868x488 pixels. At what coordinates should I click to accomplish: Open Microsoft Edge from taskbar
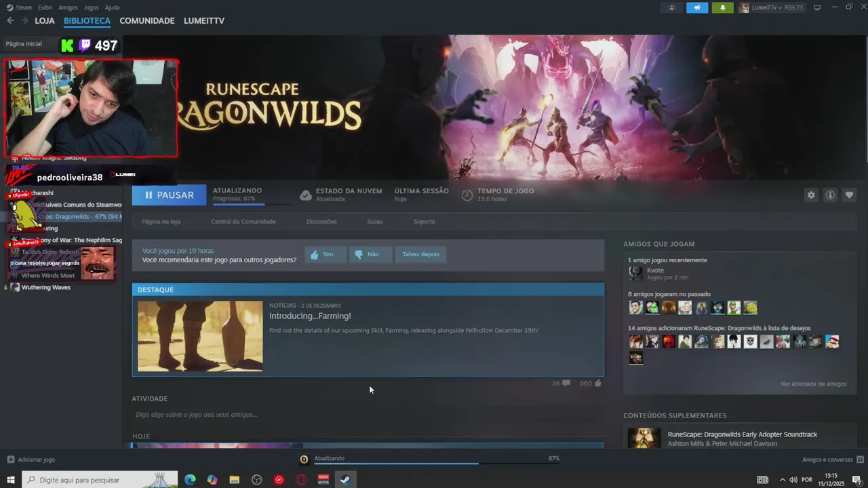point(190,480)
